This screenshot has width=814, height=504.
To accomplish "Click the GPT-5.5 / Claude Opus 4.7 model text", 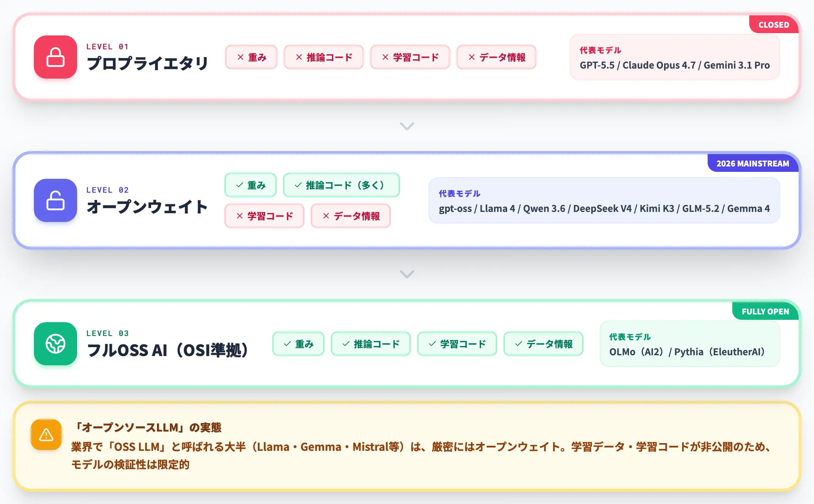I will [x=674, y=65].
